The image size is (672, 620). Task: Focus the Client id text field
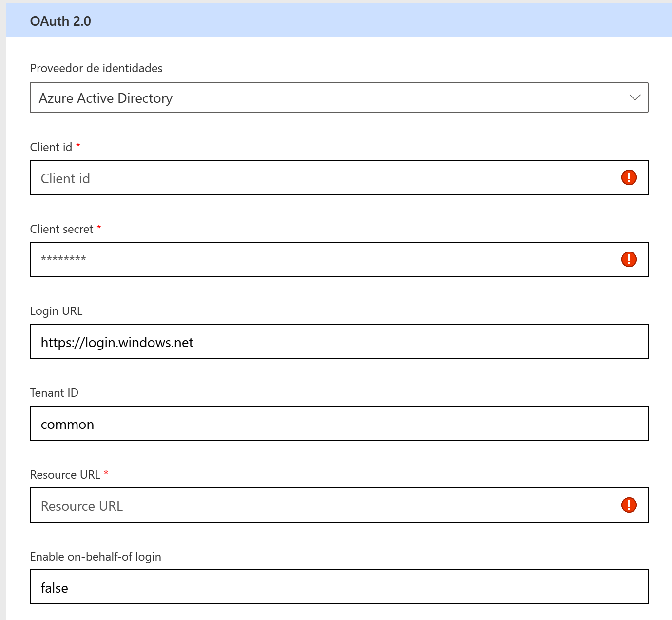pos(322,178)
